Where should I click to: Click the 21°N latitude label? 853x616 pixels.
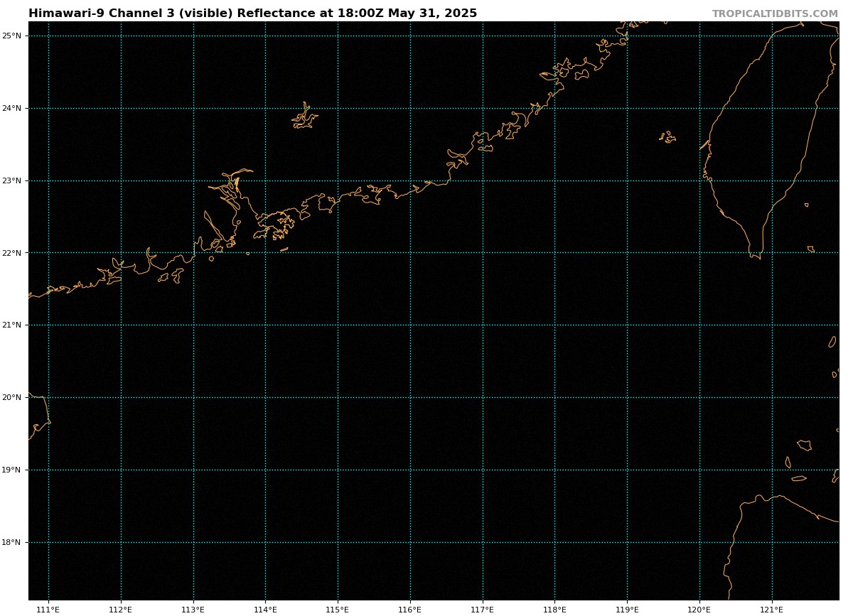pyautogui.click(x=13, y=325)
